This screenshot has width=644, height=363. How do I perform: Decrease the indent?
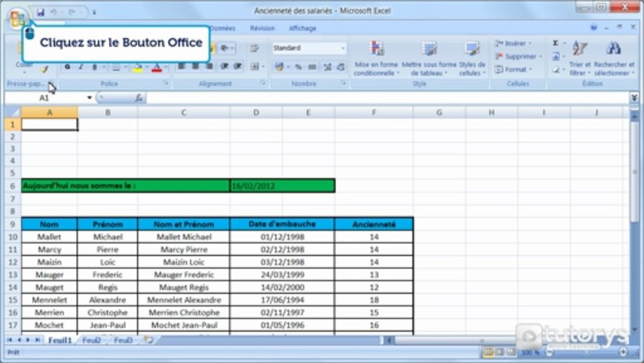click(225, 66)
